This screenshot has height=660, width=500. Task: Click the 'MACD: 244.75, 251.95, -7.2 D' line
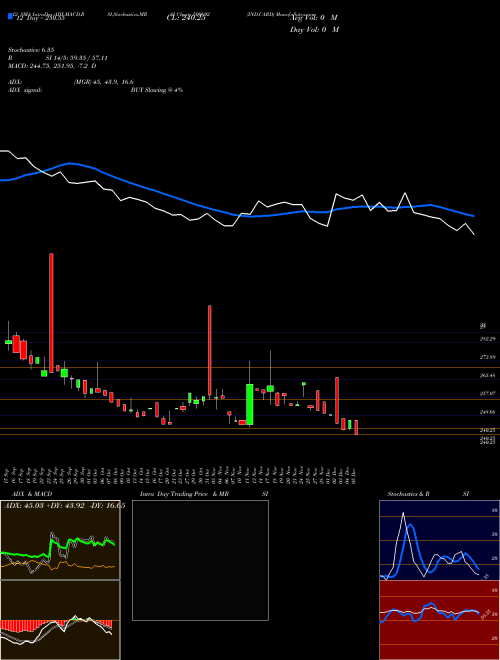52,66
